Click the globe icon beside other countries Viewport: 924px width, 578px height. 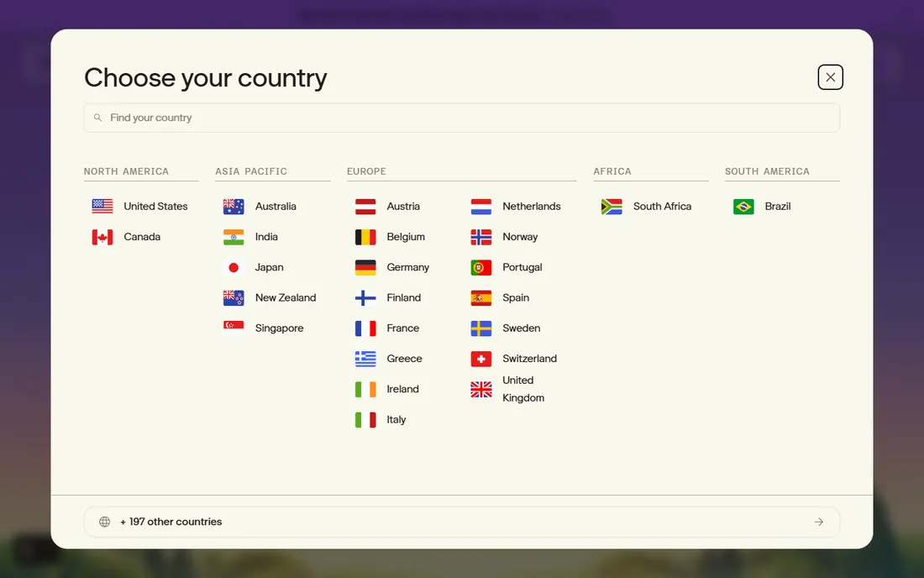[104, 522]
